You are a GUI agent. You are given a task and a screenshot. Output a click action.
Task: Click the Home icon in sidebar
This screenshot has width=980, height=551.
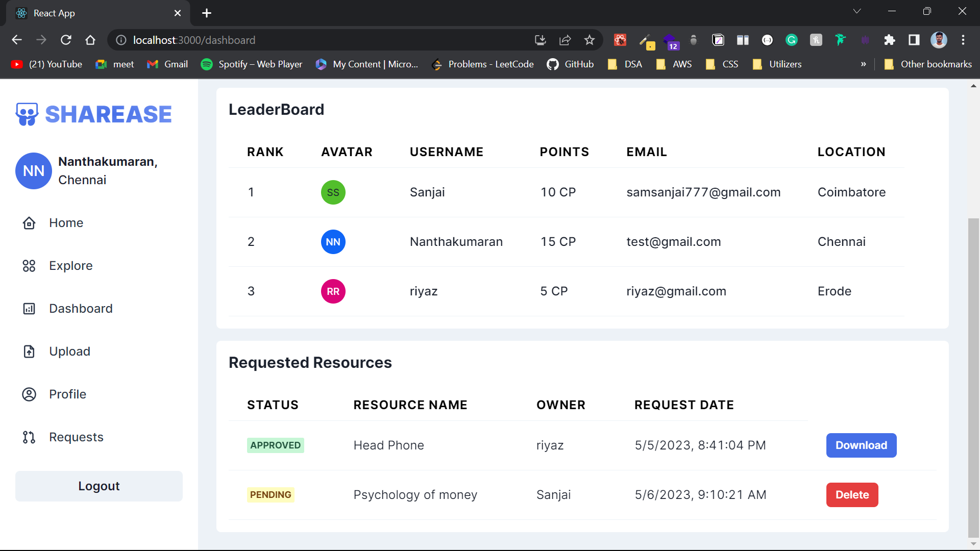pos(29,223)
